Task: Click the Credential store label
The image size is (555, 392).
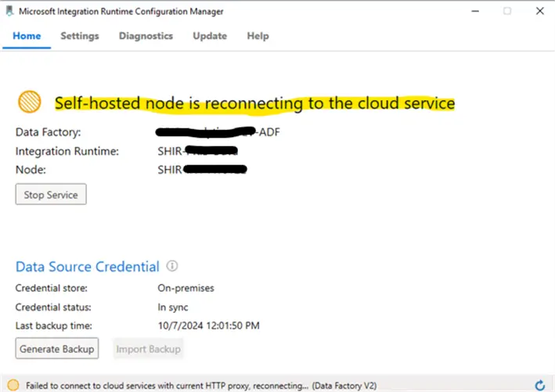Action: [x=52, y=288]
